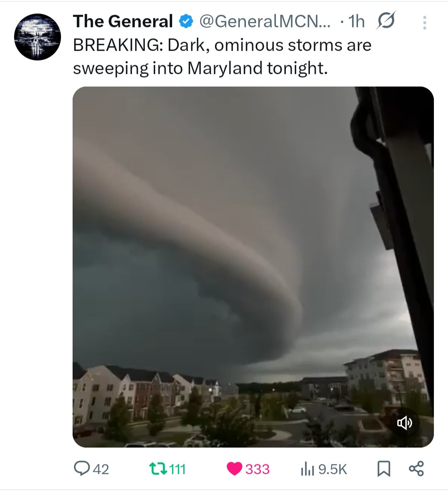Bookmark this post with the bookmark icon

point(384,469)
